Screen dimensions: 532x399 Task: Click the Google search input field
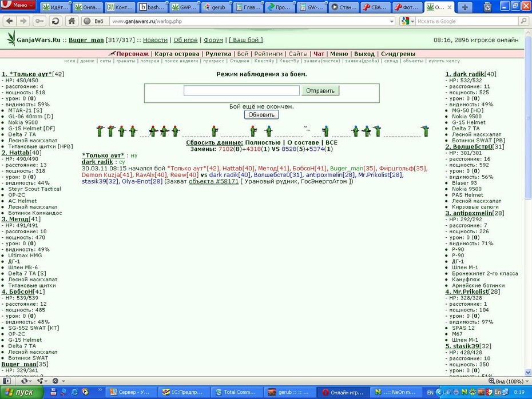[x=467, y=21]
